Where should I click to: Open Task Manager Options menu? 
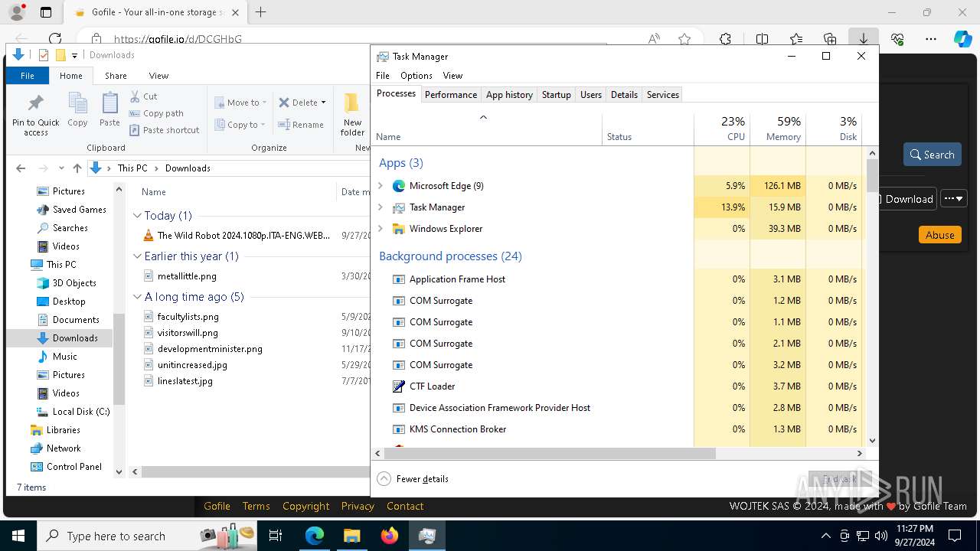point(416,76)
